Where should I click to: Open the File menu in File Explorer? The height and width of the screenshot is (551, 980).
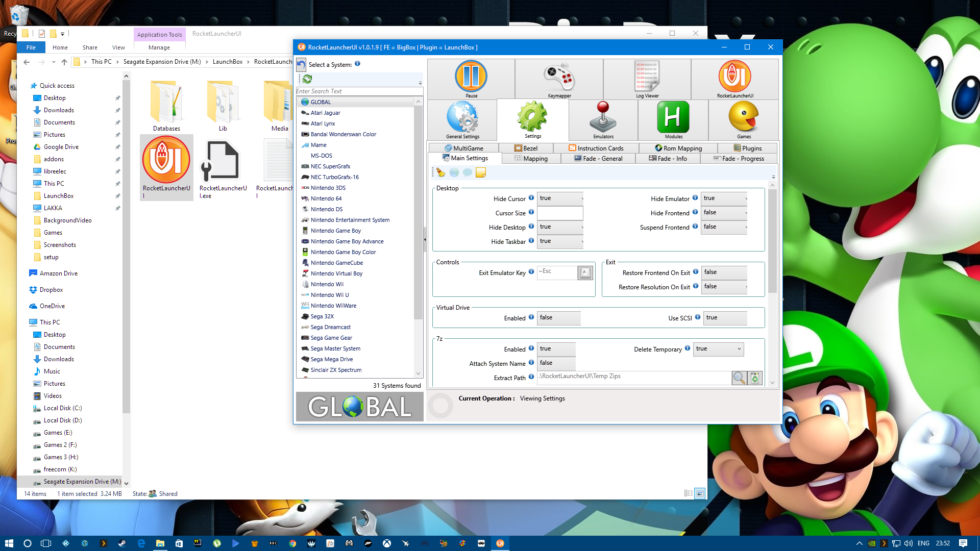[x=31, y=47]
